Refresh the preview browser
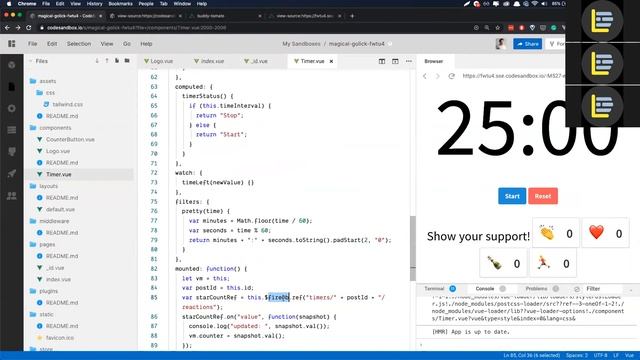Image resolution: width=640 pixels, height=360 pixels. 451,76
